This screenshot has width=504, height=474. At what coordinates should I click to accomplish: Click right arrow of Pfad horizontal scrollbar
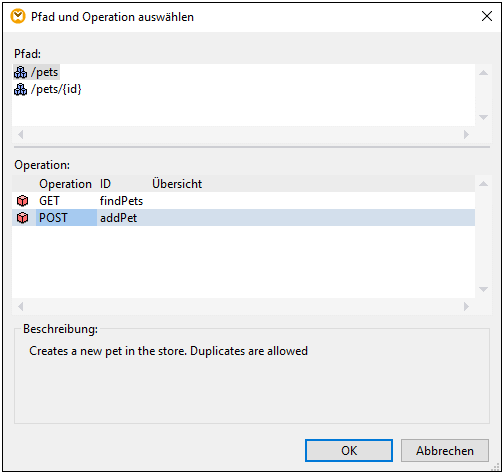pyautogui.click(x=466, y=134)
